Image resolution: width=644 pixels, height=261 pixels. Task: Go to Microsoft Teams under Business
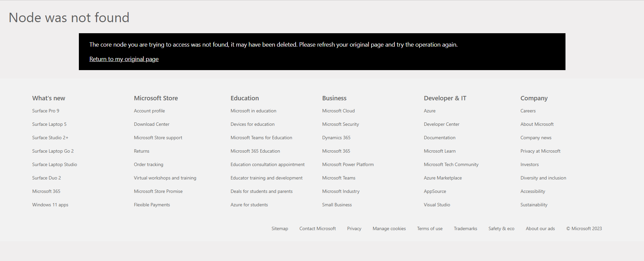339,178
